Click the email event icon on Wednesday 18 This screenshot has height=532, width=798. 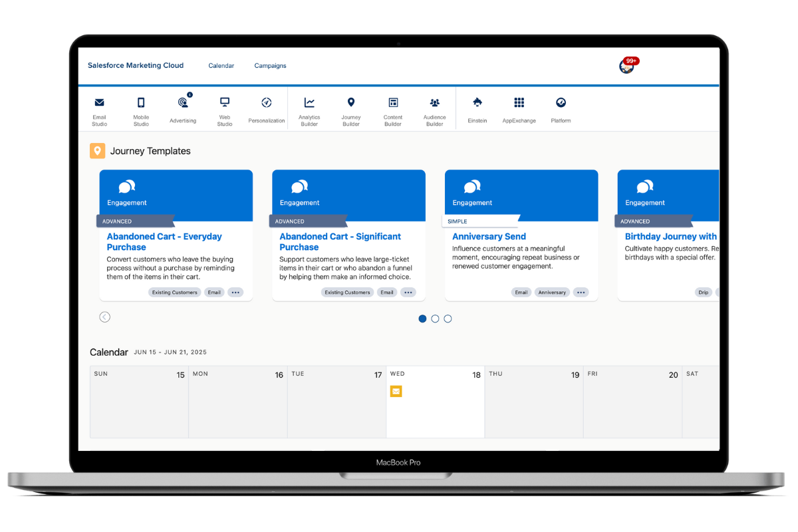point(396,391)
